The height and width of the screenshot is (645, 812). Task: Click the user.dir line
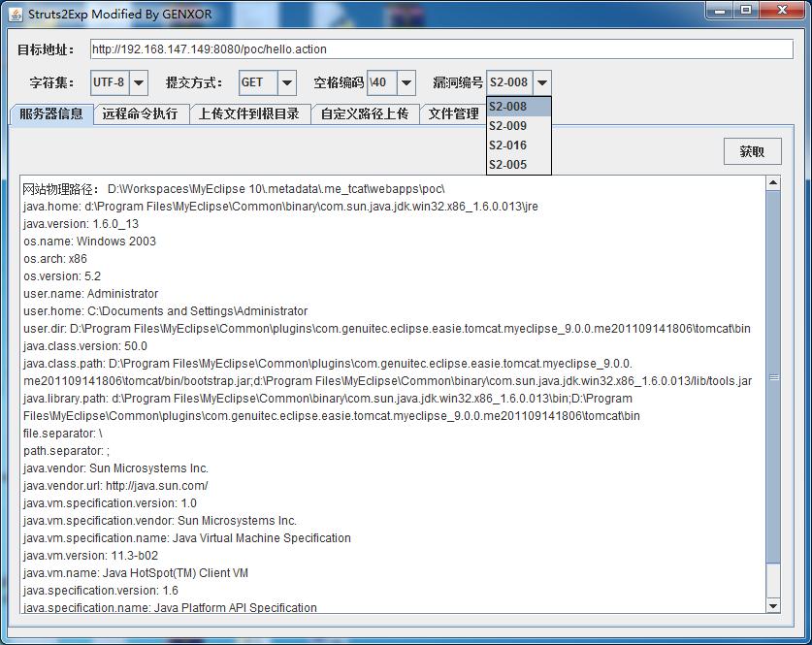pyautogui.click(x=387, y=329)
